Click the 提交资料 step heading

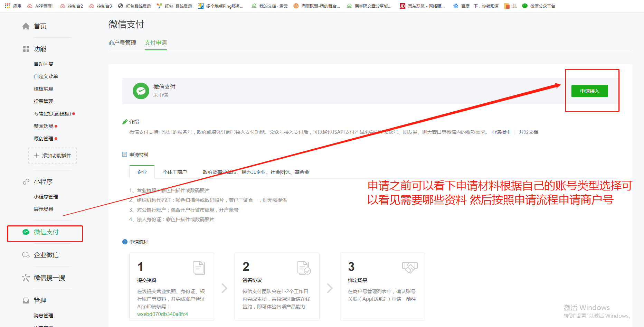click(147, 280)
